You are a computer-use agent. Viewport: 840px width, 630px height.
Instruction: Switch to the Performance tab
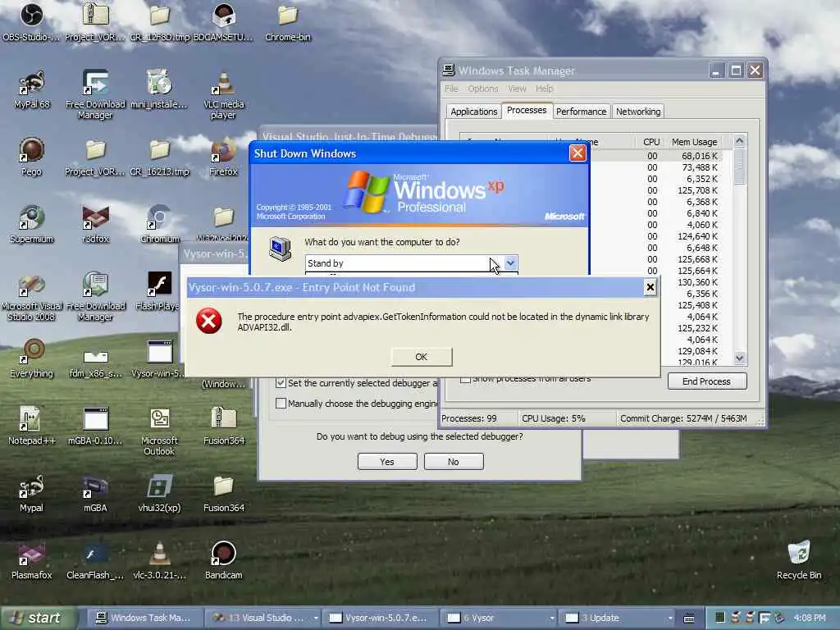[582, 112]
